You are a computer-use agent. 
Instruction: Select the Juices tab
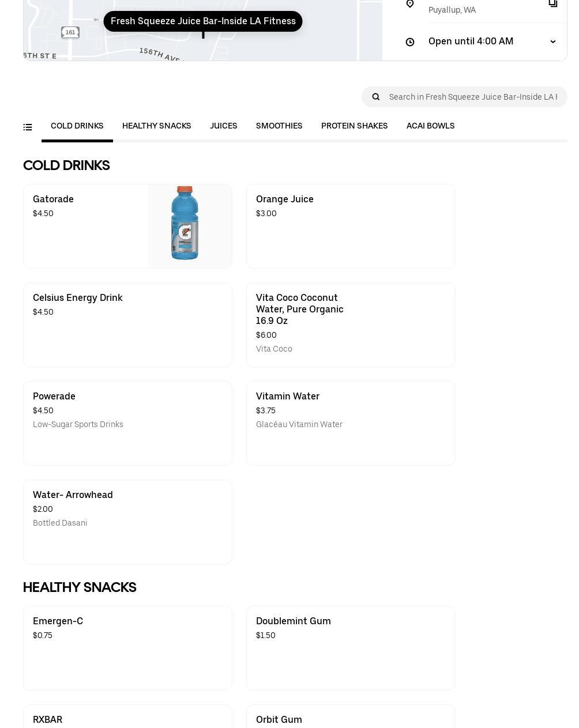pyautogui.click(x=223, y=126)
